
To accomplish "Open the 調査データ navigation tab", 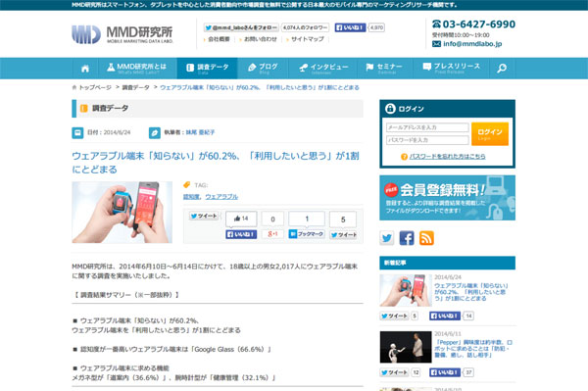I will [207, 69].
